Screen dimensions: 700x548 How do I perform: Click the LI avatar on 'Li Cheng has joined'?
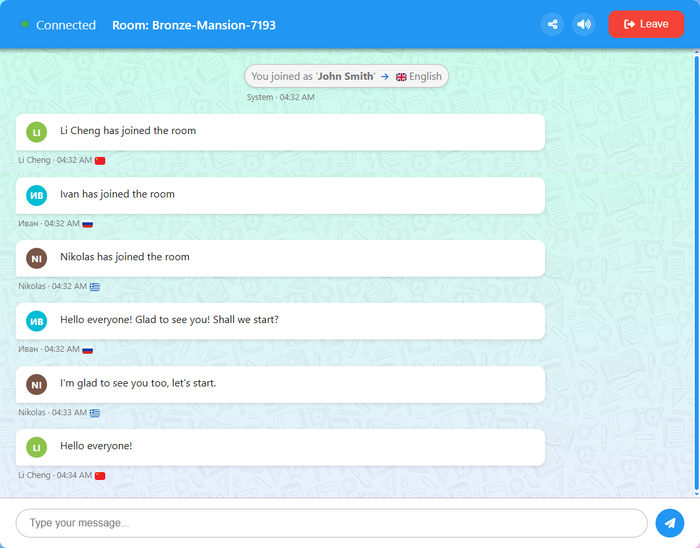37,132
